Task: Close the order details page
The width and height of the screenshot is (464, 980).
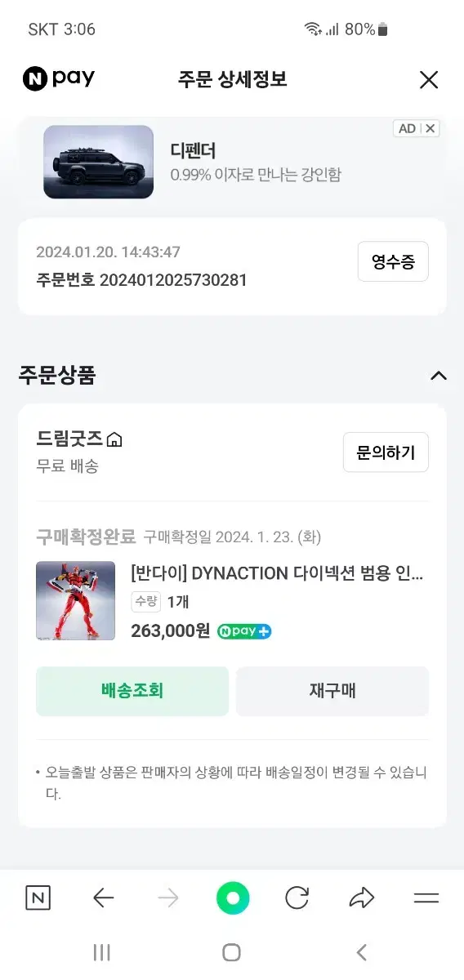Action: click(429, 79)
